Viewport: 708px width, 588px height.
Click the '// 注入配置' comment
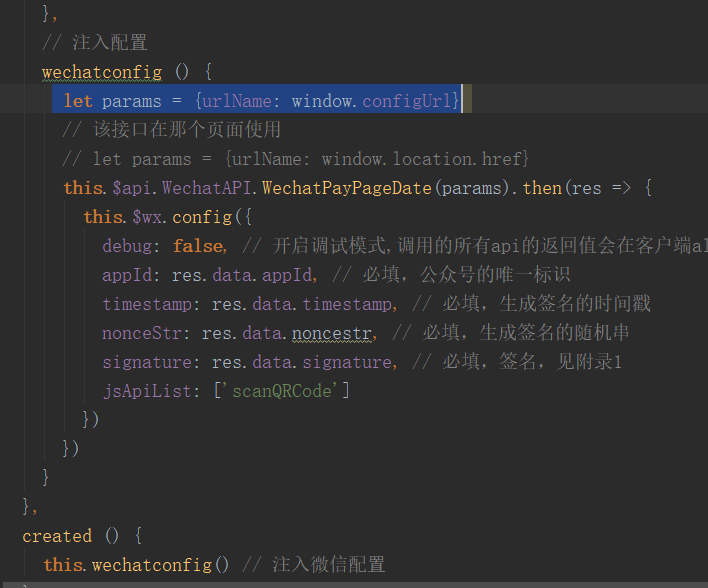pyautogui.click(x=94, y=43)
